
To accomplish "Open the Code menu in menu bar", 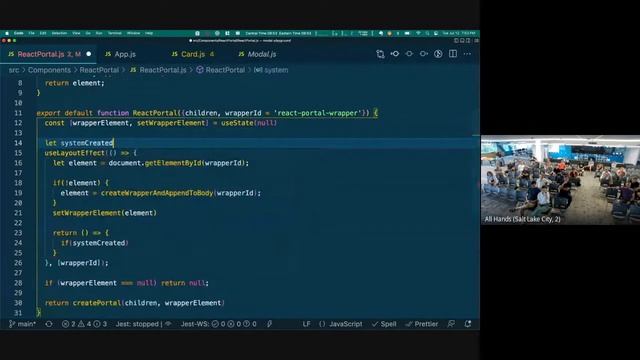I will coord(19,33).
